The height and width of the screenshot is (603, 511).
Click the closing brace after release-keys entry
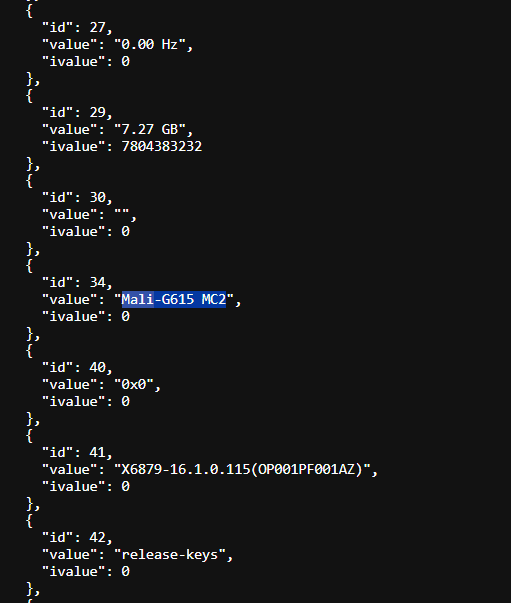click(x=31, y=589)
